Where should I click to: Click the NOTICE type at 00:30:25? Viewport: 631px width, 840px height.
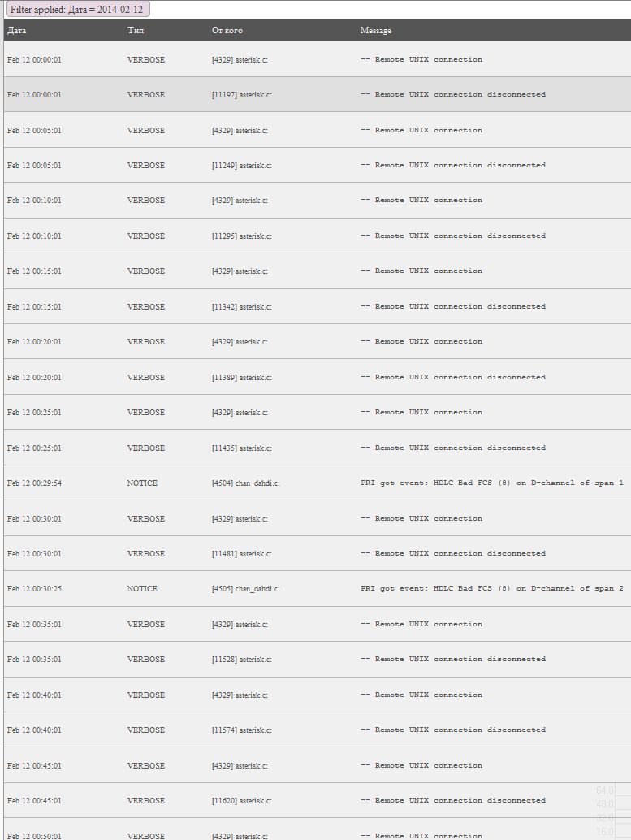142,589
